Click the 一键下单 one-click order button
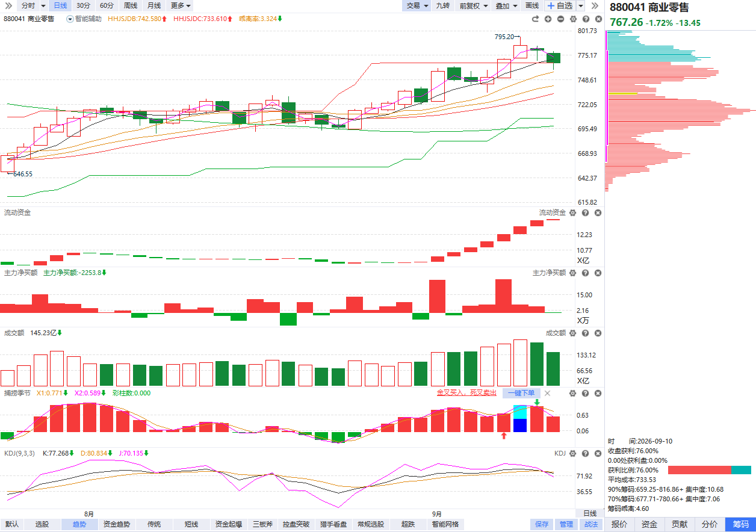 click(x=521, y=393)
